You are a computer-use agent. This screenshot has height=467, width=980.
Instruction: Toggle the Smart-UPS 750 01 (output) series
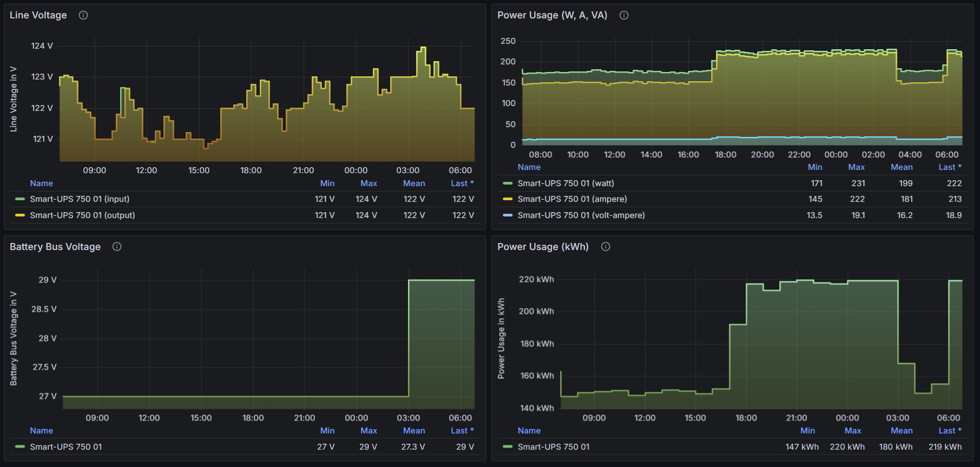pyautogui.click(x=82, y=215)
